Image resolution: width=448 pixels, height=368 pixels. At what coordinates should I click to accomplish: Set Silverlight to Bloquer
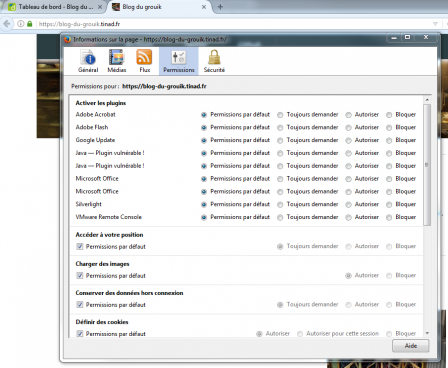(x=389, y=204)
